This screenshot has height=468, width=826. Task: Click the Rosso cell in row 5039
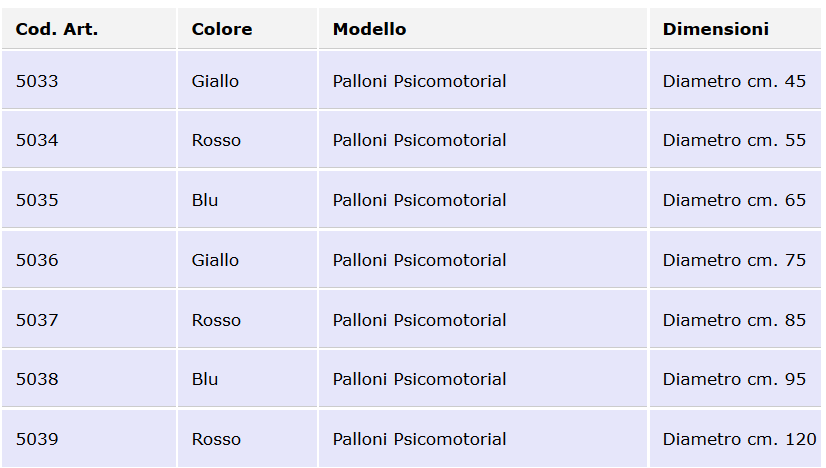(216, 439)
